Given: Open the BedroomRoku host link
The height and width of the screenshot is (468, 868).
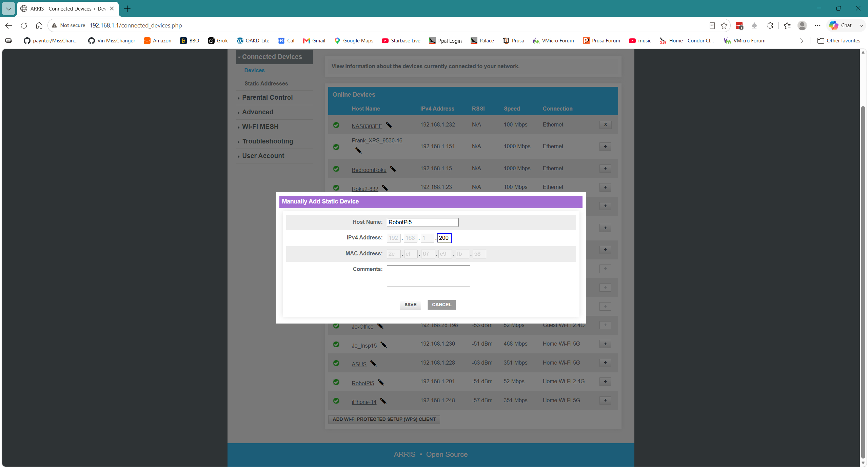Looking at the screenshot, I should pos(369,170).
